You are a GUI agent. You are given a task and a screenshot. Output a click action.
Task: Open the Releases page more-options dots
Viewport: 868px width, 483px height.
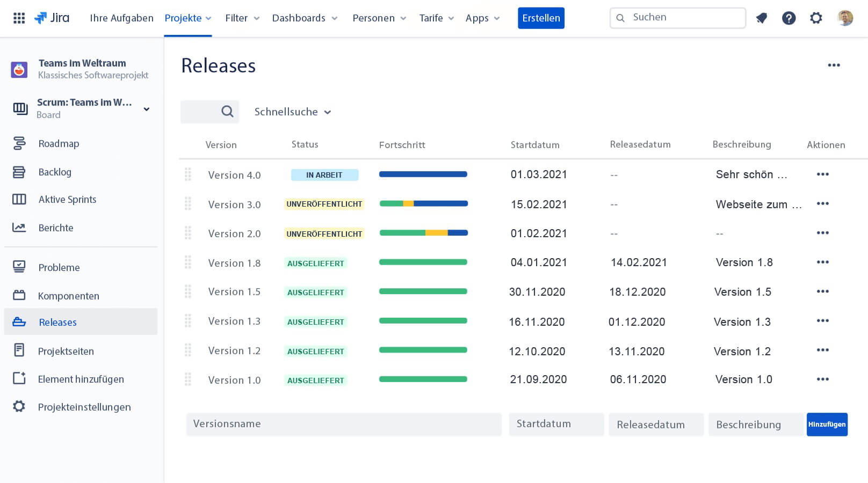(834, 65)
